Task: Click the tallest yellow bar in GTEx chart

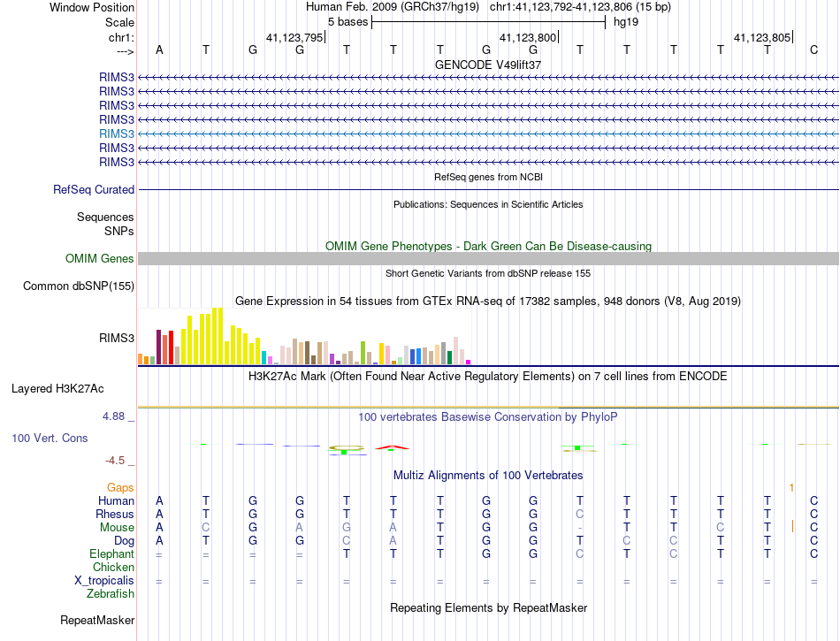Action: tap(218, 336)
